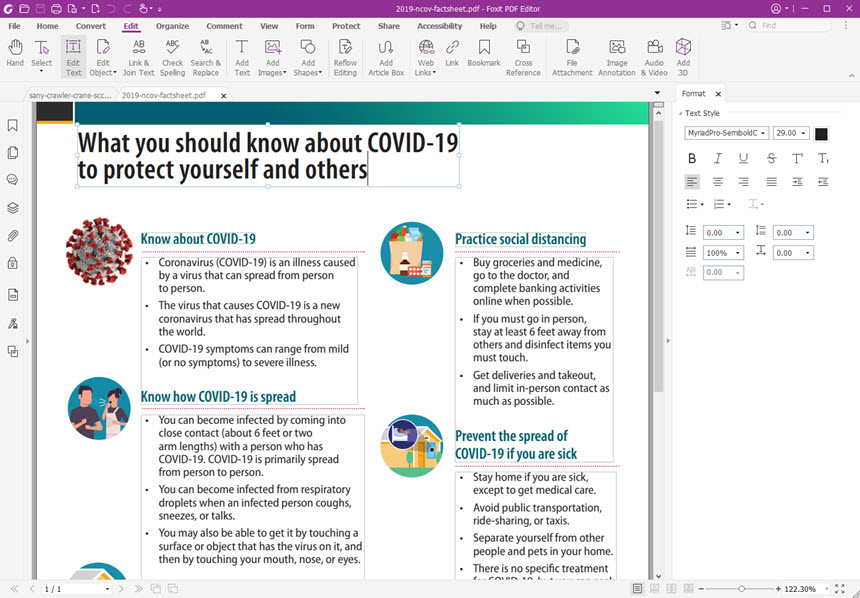This screenshot has height=598, width=860.
Task: Toggle Underline formatting
Action: 743,158
